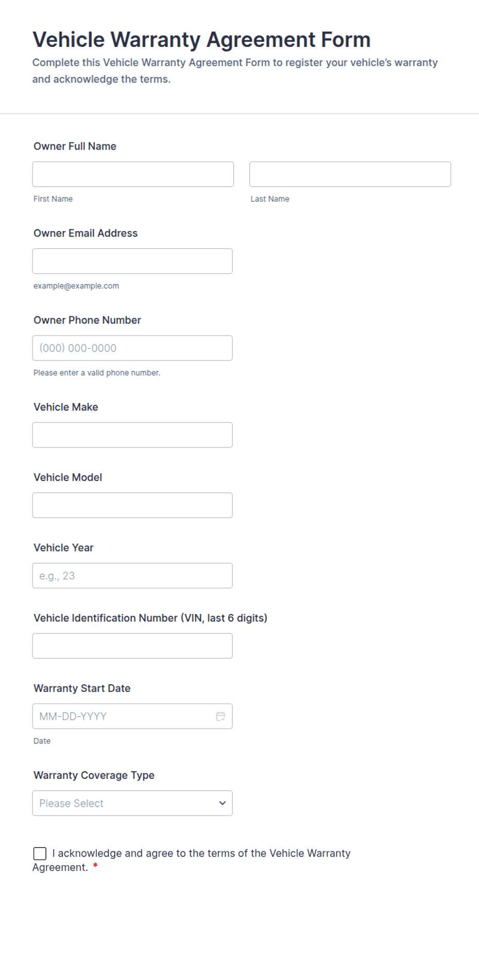
Task: Click the VIN last 6 digits field
Action: pyautogui.click(x=132, y=646)
